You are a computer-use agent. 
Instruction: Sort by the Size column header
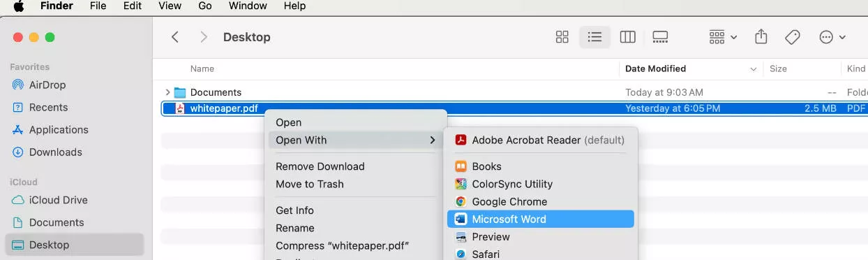click(778, 68)
